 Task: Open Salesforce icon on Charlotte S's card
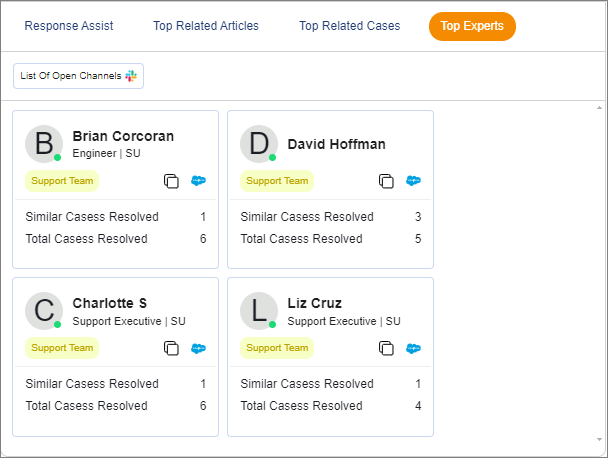coord(198,348)
